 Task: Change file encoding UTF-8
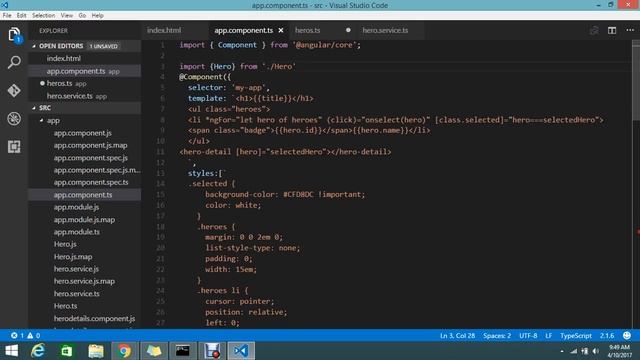click(x=528, y=336)
